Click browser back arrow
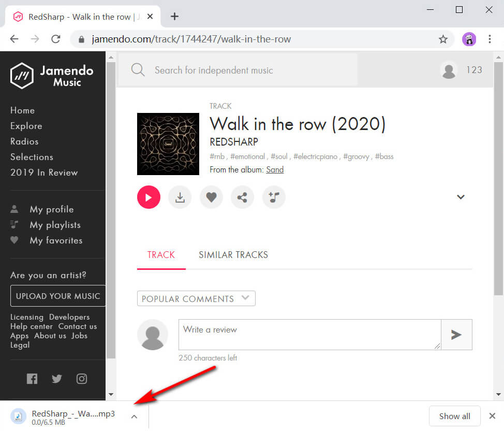Screen dimensions: 504x431 click(14, 39)
